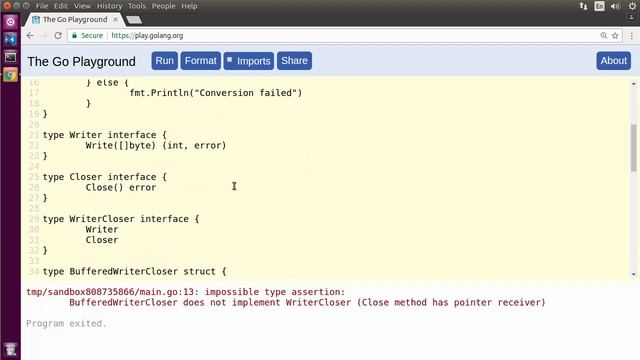Click the code editor scrollbar thumb

pos(633,147)
